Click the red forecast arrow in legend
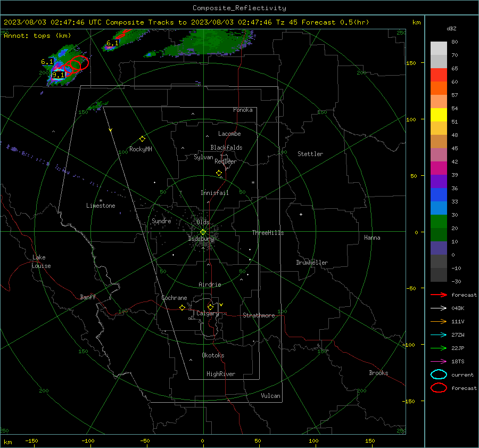479x448 pixels. click(x=439, y=295)
